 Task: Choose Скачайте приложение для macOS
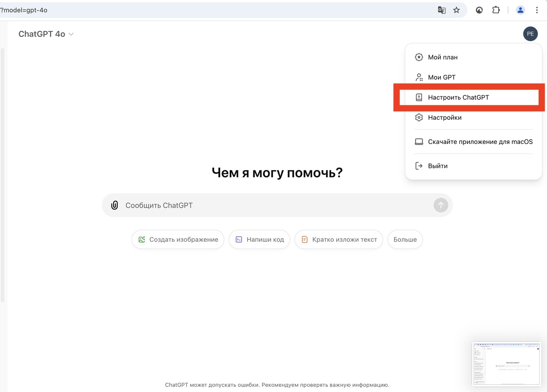point(474,142)
